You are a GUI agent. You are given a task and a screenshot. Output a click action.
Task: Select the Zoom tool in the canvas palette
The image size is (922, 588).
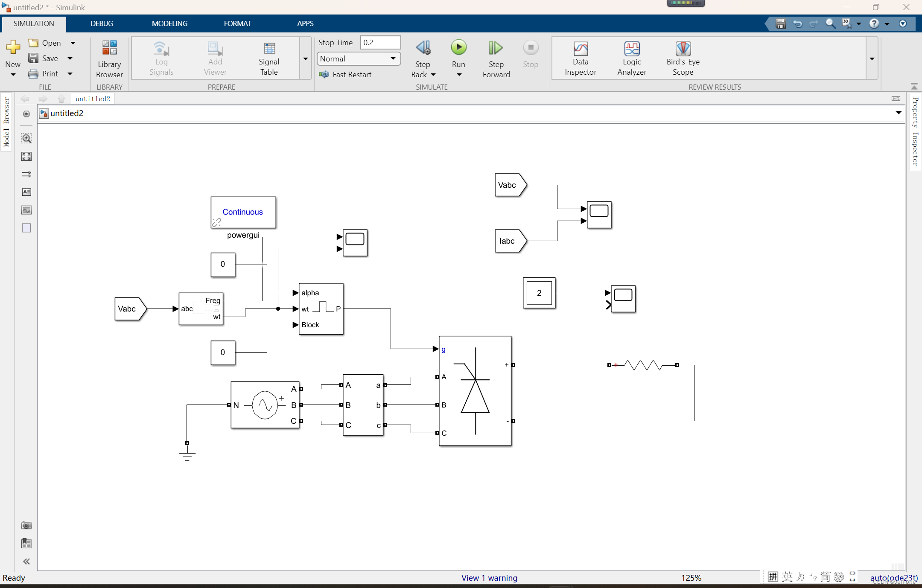pos(26,138)
